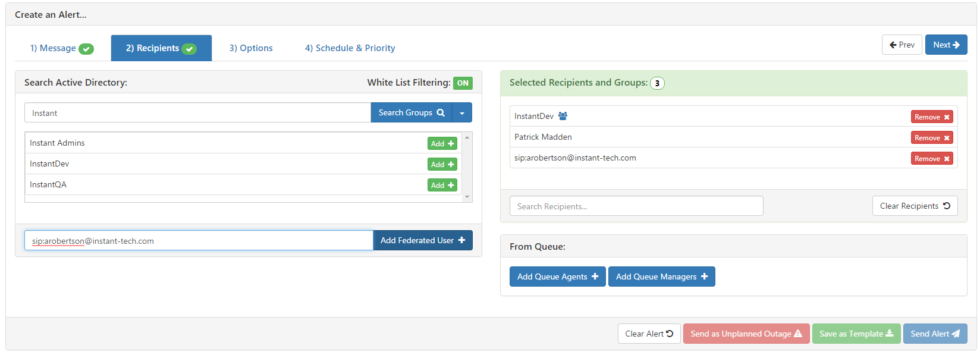The height and width of the screenshot is (355, 980).
Task: Add the InstantQA group
Action: (442, 185)
